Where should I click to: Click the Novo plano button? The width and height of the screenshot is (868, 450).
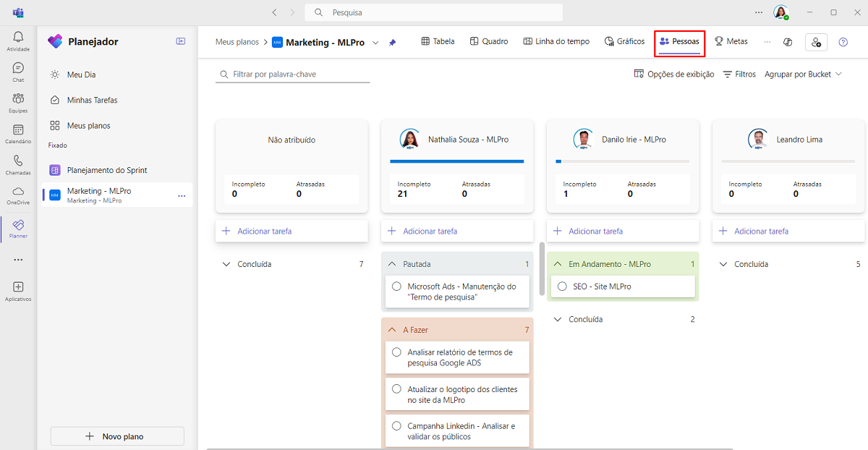point(117,436)
